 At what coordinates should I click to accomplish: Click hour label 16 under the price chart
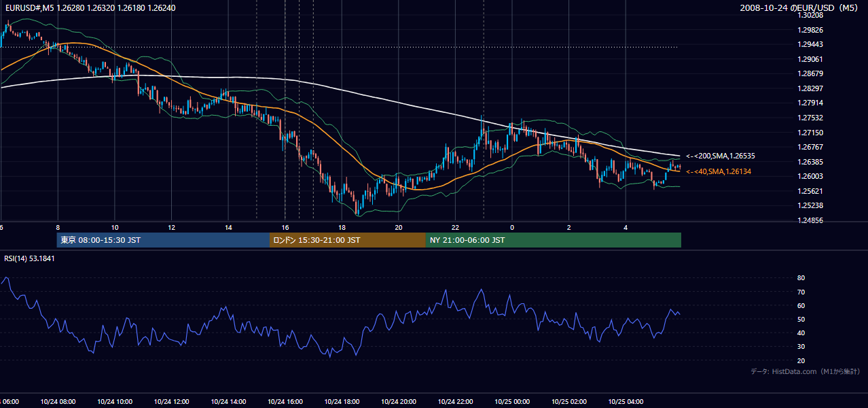(285, 228)
